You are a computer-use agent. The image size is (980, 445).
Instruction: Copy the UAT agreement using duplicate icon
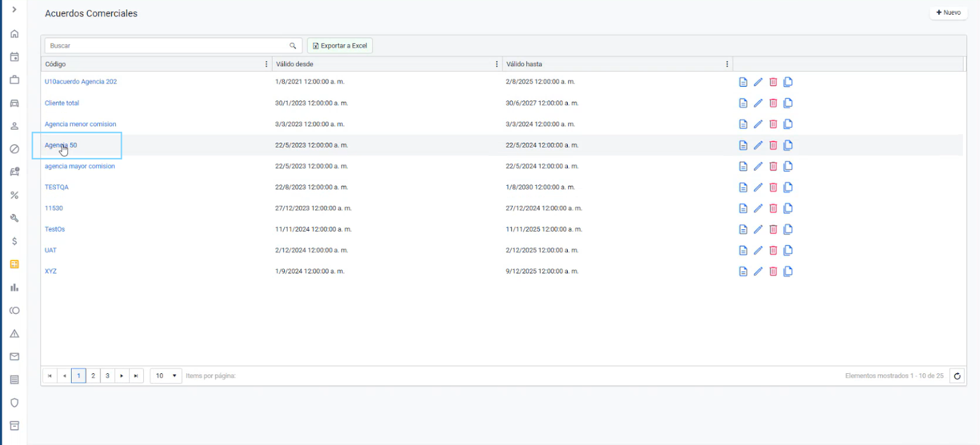tap(788, 250)
